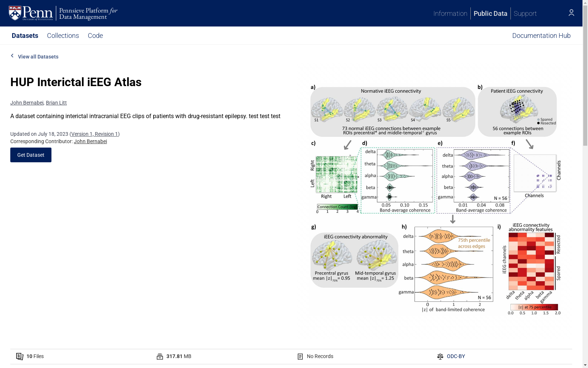588x368 pixels.
Task: Open the Documentation Hub link
Action: (541, 36)
